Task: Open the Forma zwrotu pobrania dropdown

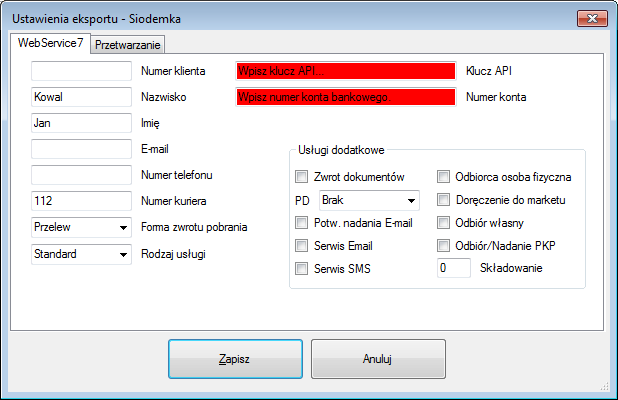Action: point(81,227)
